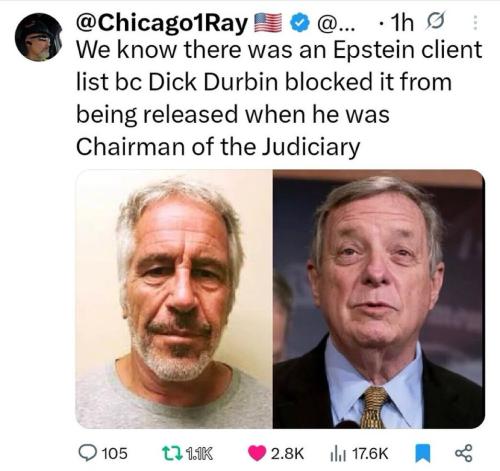Click the 105 replies count
This screenshot has height=471, width=500.
[x=114, y=454]
